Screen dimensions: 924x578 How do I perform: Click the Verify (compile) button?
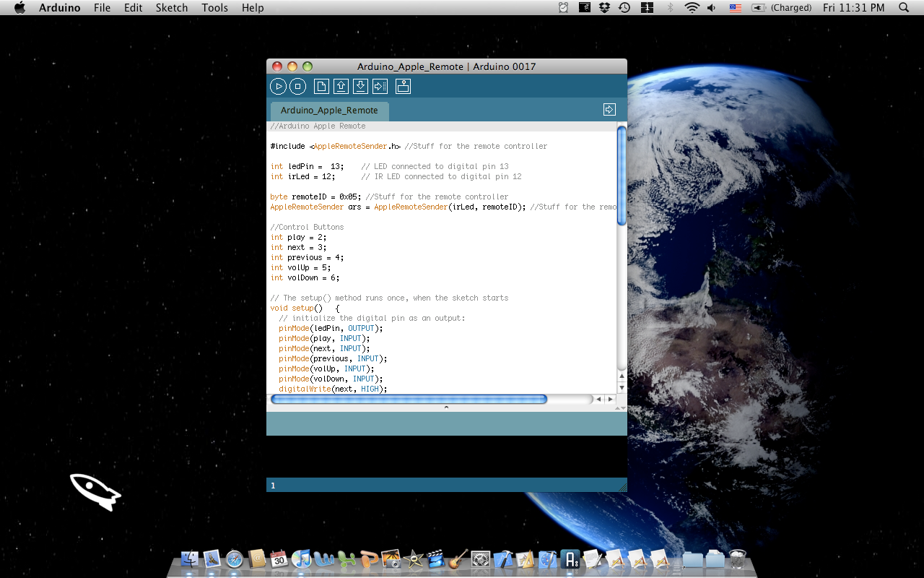click(278, 87)
